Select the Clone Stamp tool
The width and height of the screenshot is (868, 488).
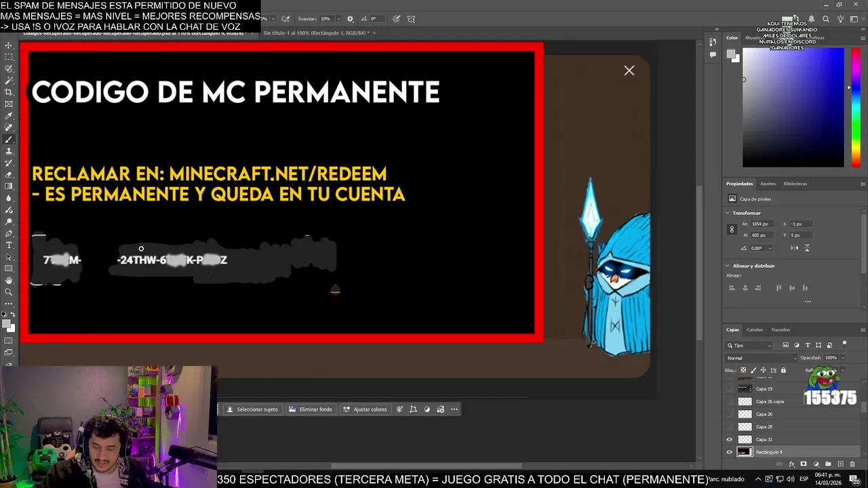tap(9, 151)
